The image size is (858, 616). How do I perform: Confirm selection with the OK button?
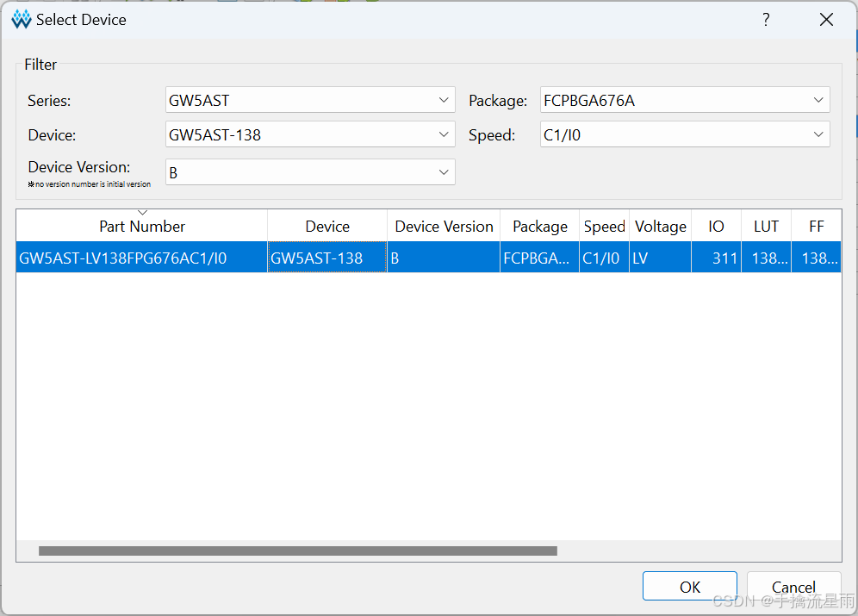689,587
